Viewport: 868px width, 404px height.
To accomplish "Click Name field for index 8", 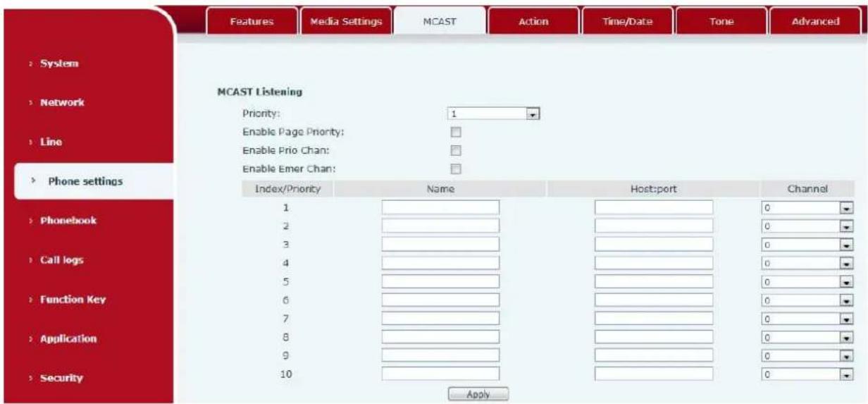I will point(440,336).
